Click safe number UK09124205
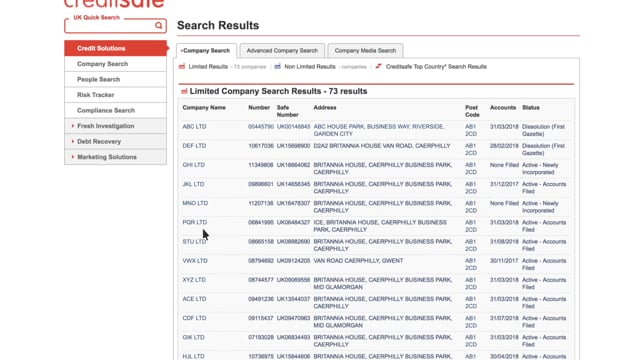This screenshot has width=640, height=360. click(x=293, y=261)
